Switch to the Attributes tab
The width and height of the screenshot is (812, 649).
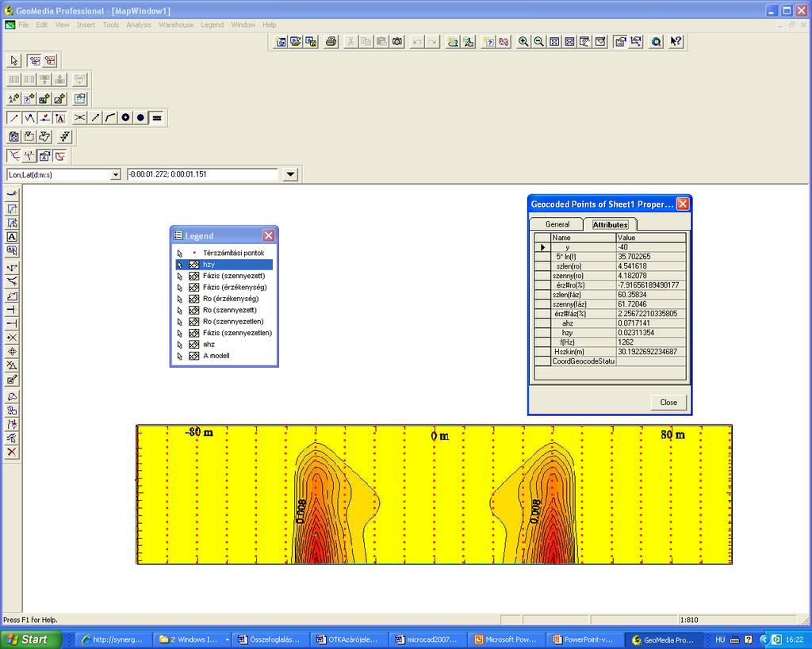(610, 224)
